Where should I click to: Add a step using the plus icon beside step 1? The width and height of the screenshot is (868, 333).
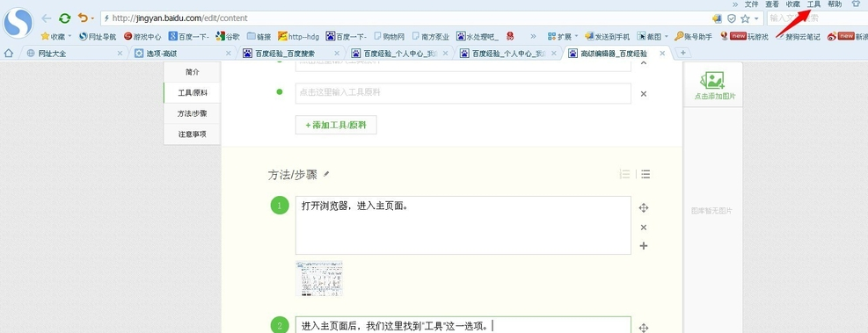click(x=643, y=246)
